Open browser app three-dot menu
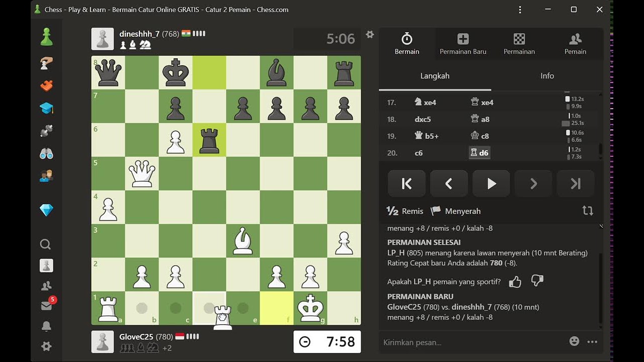This screenshot has width=644, height=362. point(520,10)
